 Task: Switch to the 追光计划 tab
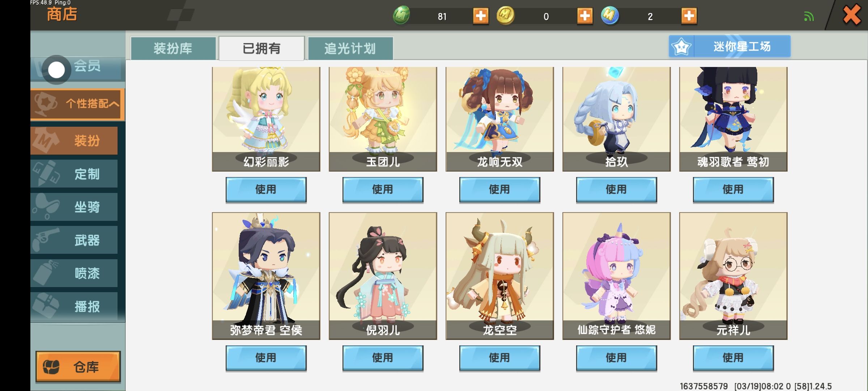pyautogui.click(x=350, y=48)
